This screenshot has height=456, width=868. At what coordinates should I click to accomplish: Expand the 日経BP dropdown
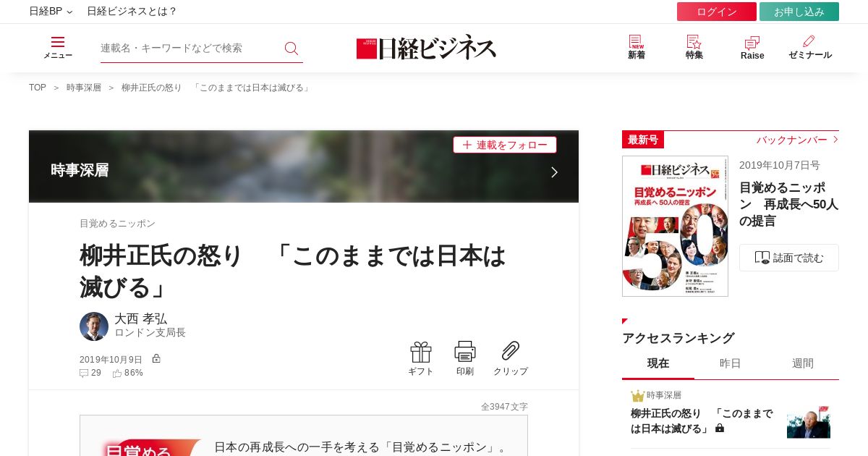coord(51,12)
